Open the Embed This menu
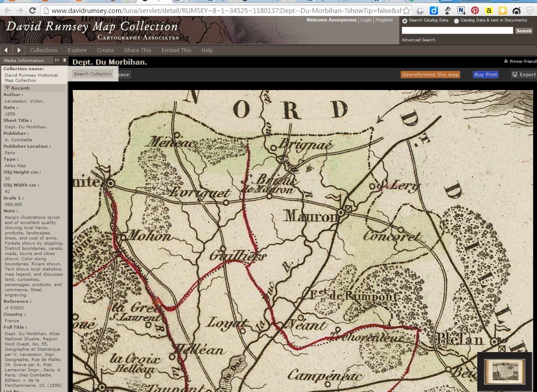 [176, 50]
